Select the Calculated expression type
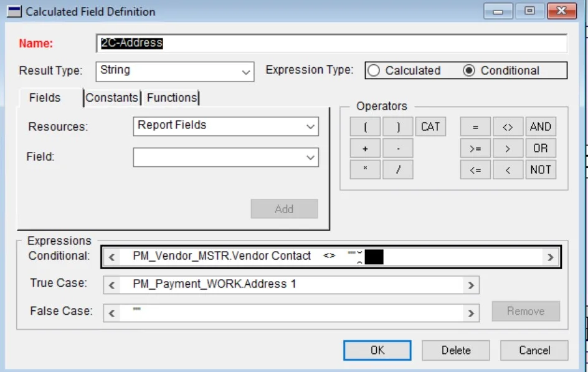The width and height of the screenshot is (588, 372). click(x=404, y=70)
